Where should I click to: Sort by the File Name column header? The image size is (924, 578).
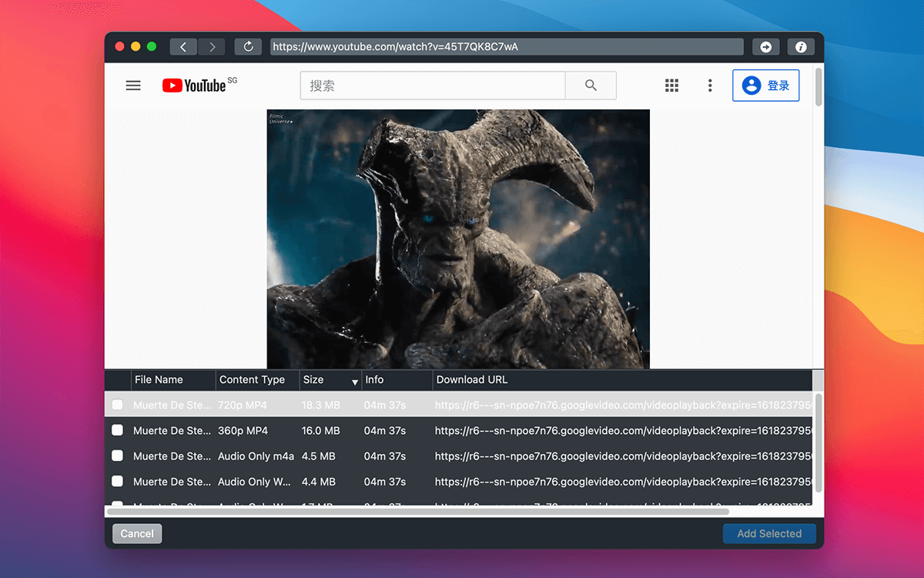[173, 380]
